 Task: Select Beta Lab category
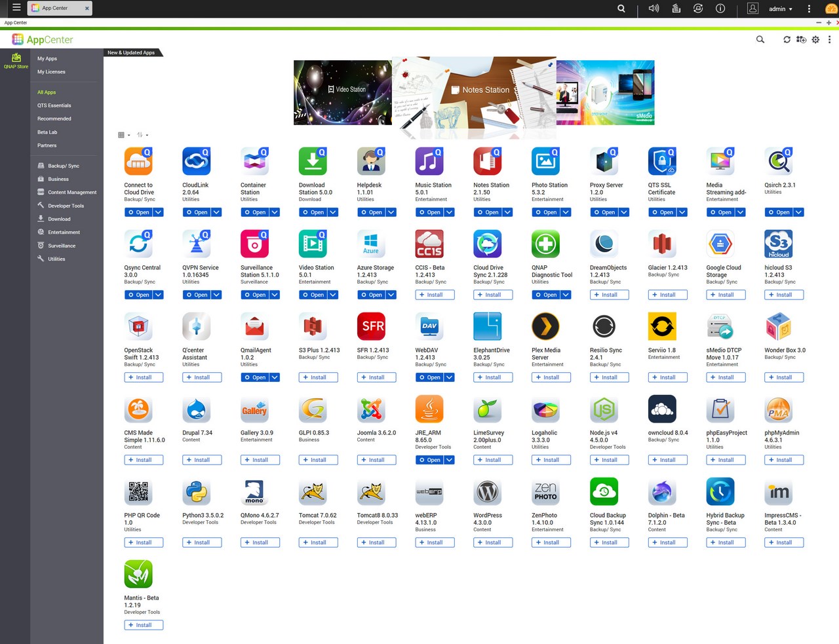click(47, 132)
